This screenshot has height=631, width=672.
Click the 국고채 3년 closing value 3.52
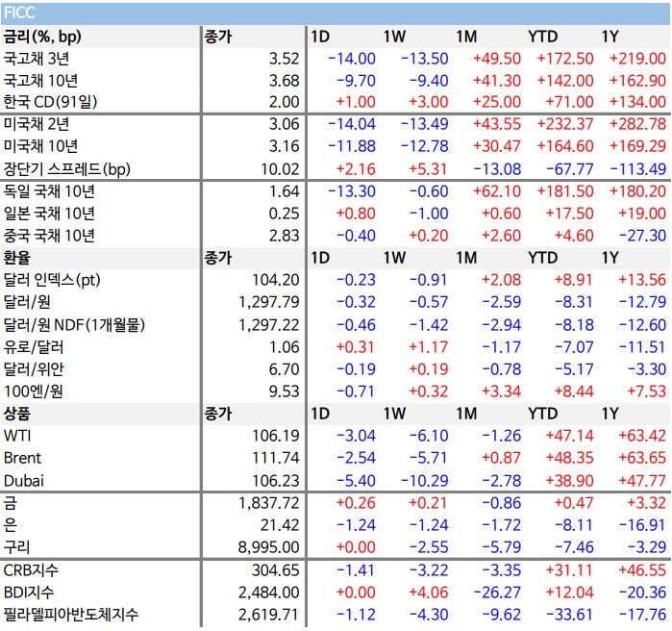tap(284, 59)
